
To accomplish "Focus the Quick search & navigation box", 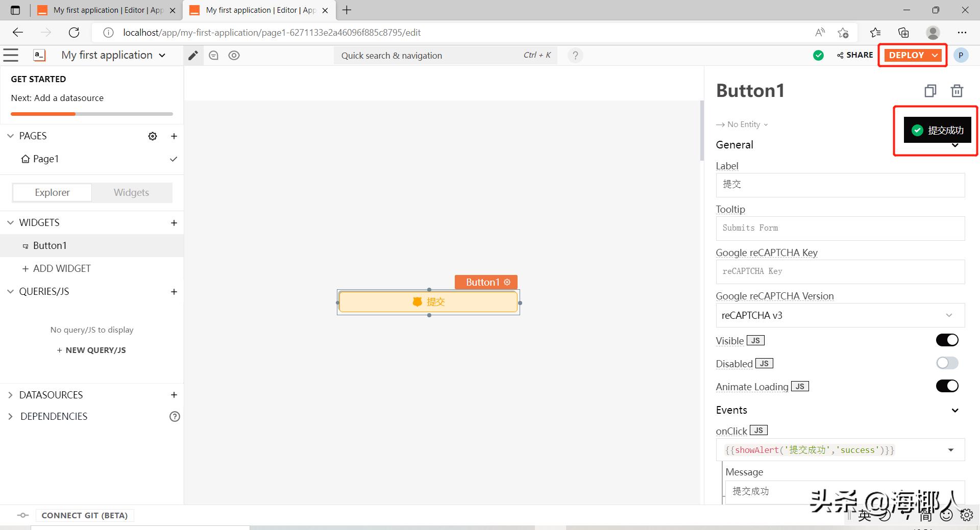I will (x=446, y=56).
